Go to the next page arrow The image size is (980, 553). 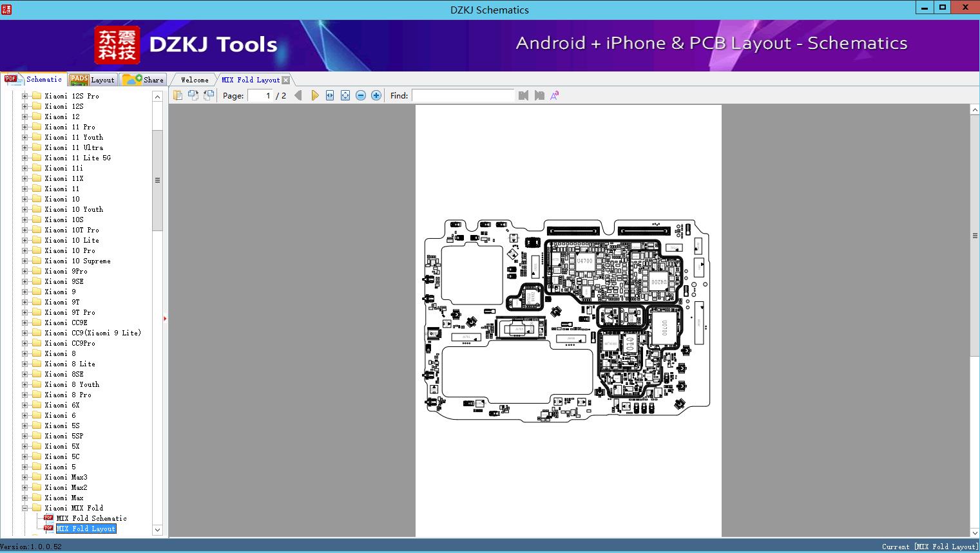tap(314, 95)
